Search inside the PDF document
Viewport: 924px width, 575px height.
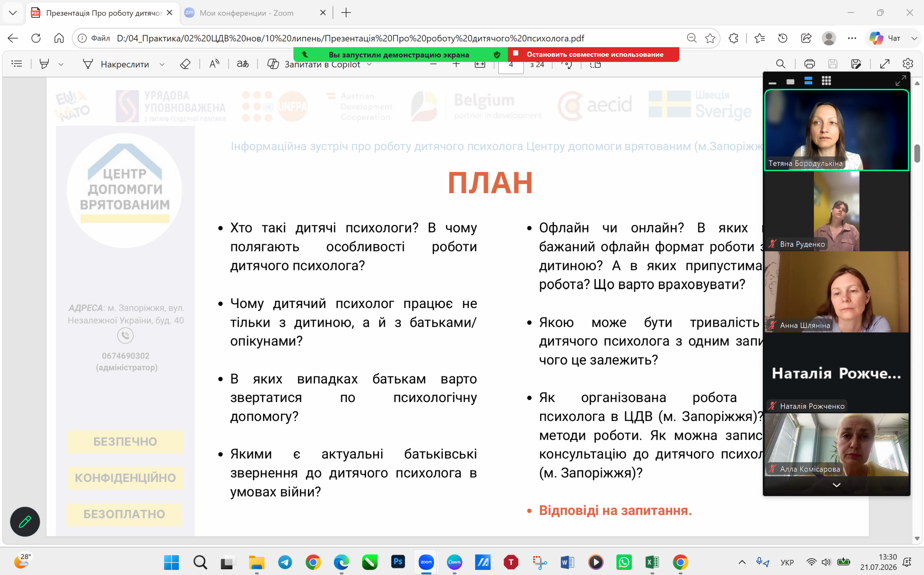(x=781, y=64)
